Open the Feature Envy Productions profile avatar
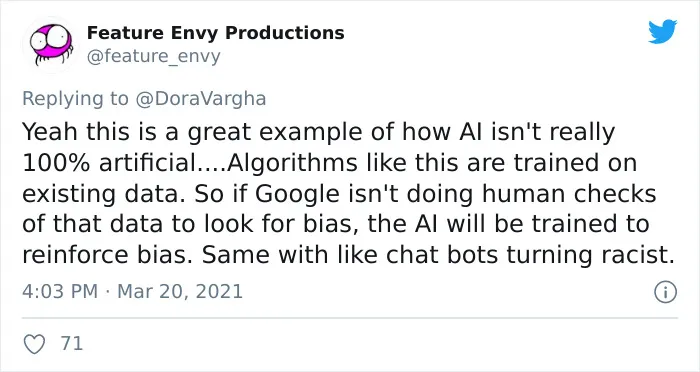The width and height of the screenshot is (700, 372). (x=51, y=45)
